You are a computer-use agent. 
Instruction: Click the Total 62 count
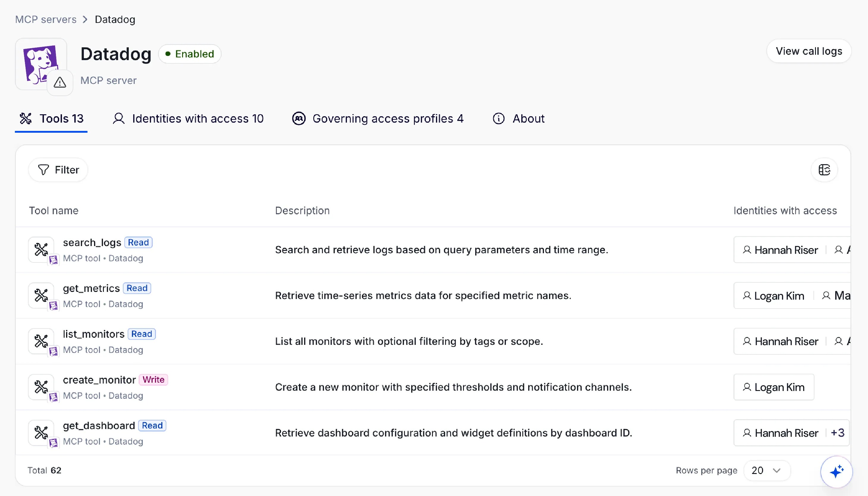click(44, 470)
